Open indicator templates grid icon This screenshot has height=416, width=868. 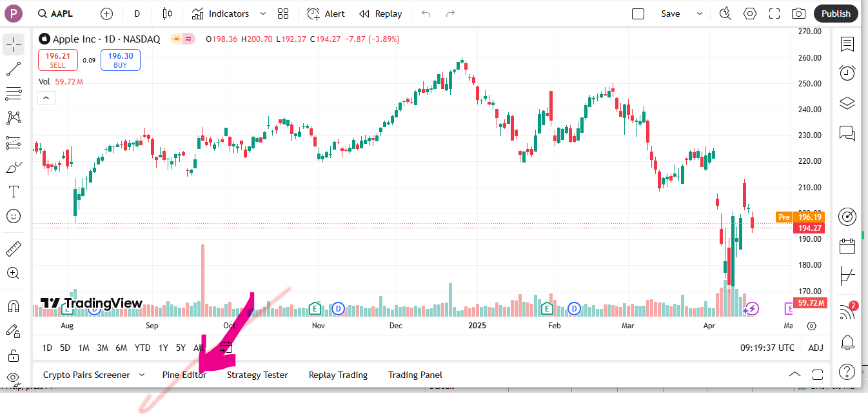282,14
